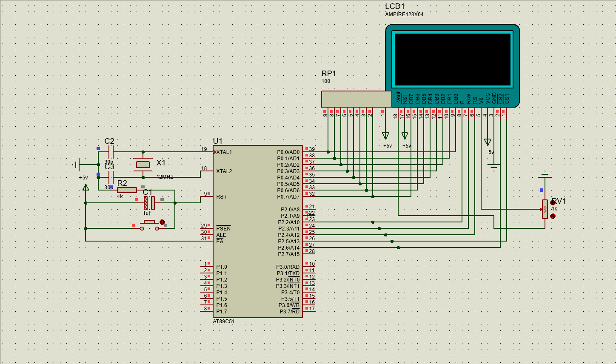Click the XTAL2 pin label on U1
This screenshot has height=364, width=616.
(x=224, y=171)
